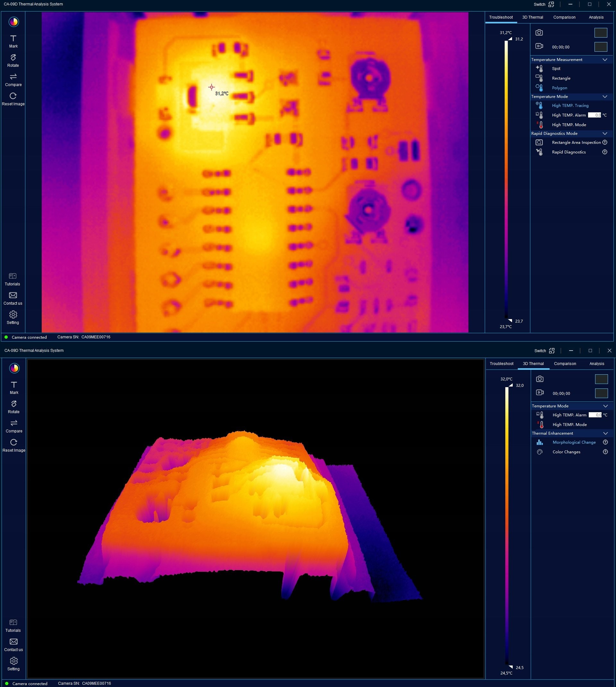Open help icon beside Color Changes
The width and height of the screenshot is (616, 687).
[x=605, y=452]
